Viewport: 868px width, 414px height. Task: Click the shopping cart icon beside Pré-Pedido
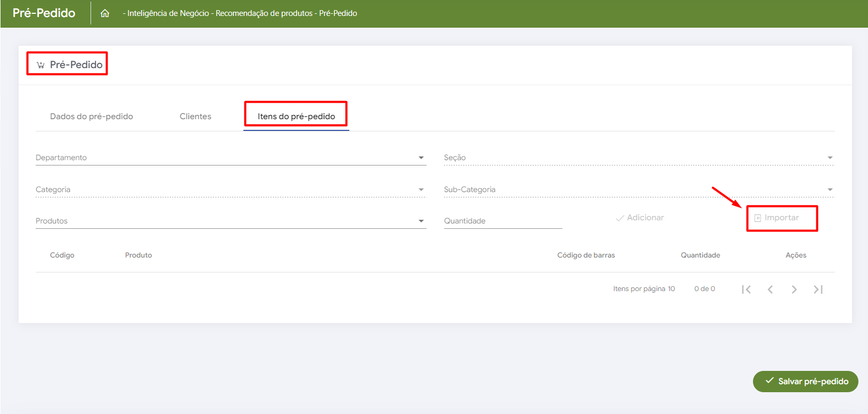(x=40, y=65)
